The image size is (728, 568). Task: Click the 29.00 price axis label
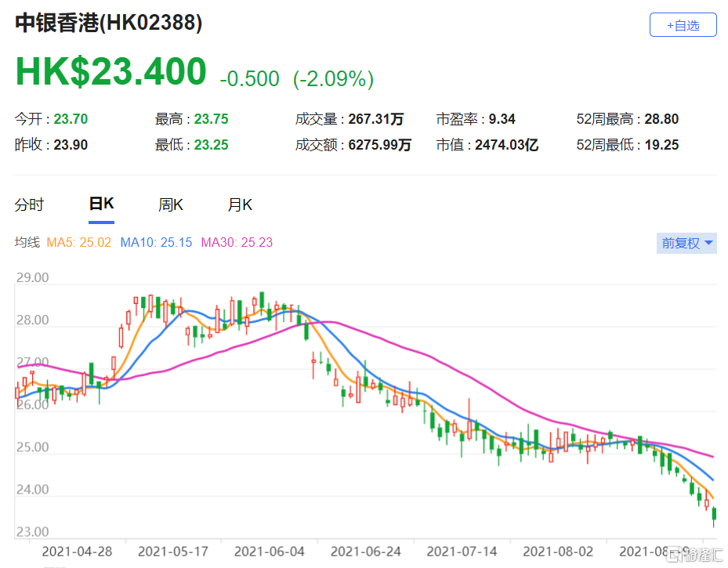(32, 277)
